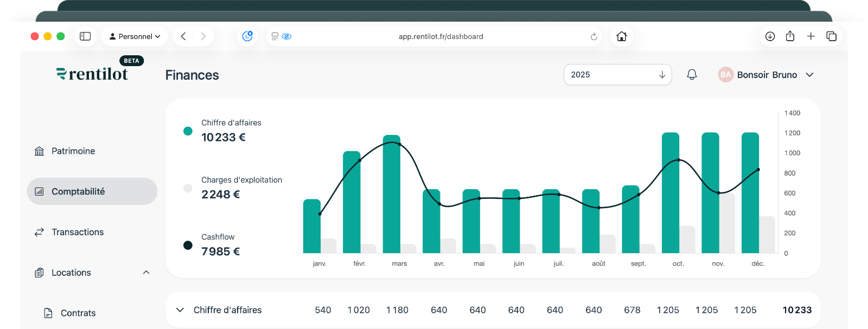Toggle the Cashflow legend color dot

click(188, 246)
